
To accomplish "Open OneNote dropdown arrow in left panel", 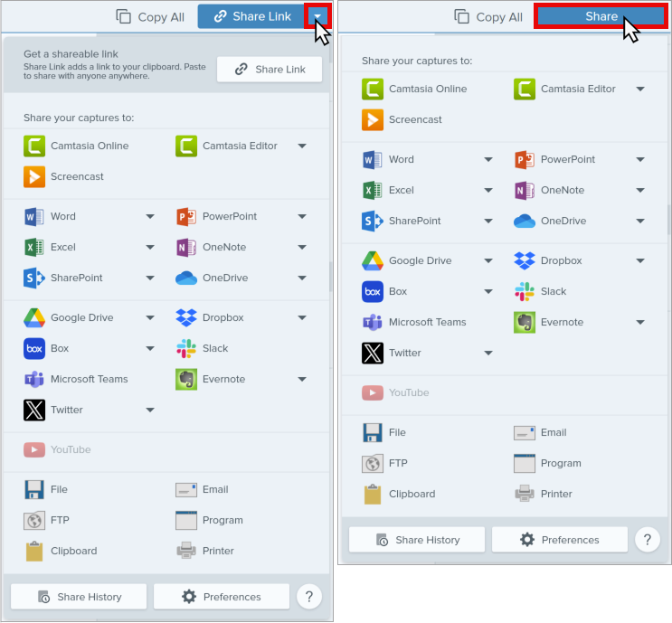I will 302,247.
